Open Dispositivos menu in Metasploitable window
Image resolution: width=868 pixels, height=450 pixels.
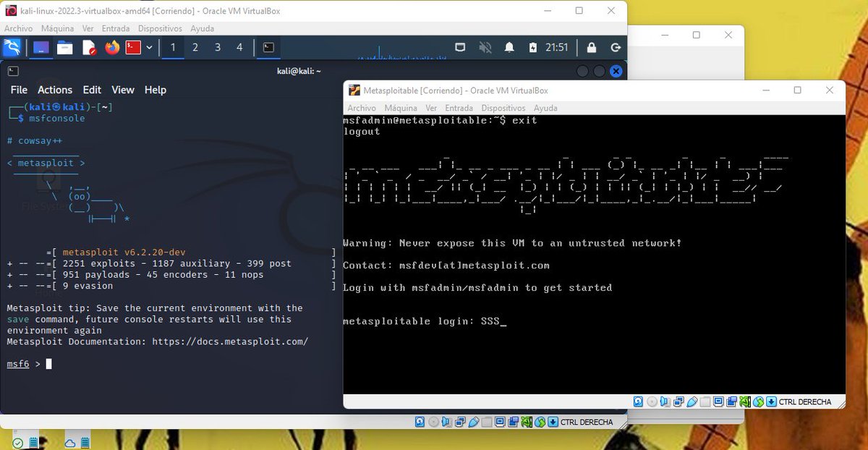(x=503, y=108)
